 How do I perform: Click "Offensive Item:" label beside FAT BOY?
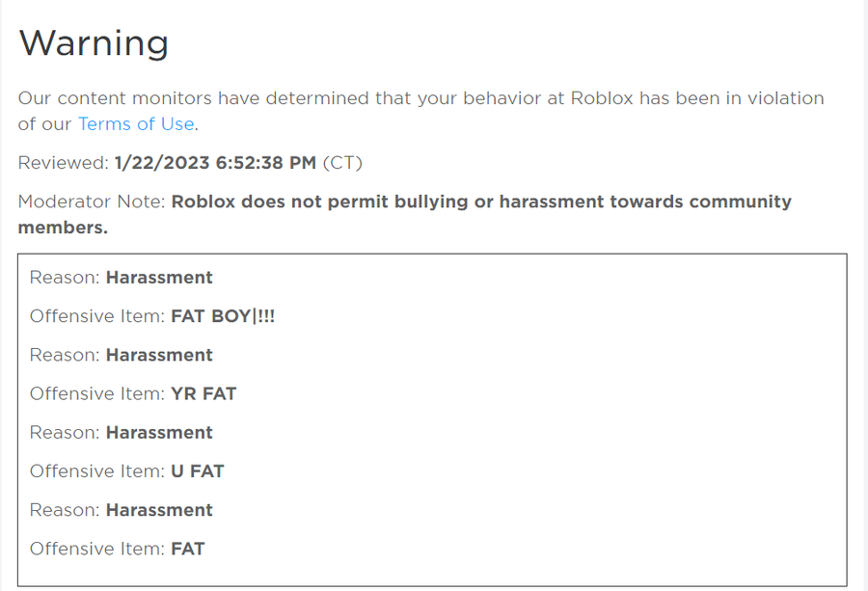(97, 316)
